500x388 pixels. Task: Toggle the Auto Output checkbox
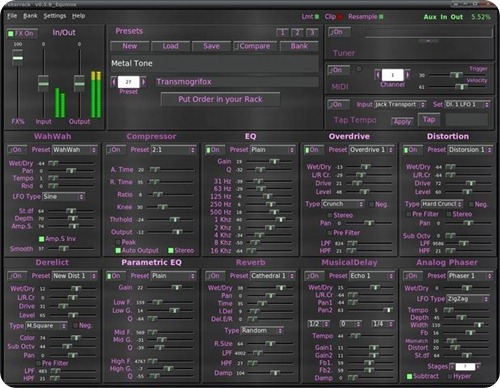[x=137, y=250]
